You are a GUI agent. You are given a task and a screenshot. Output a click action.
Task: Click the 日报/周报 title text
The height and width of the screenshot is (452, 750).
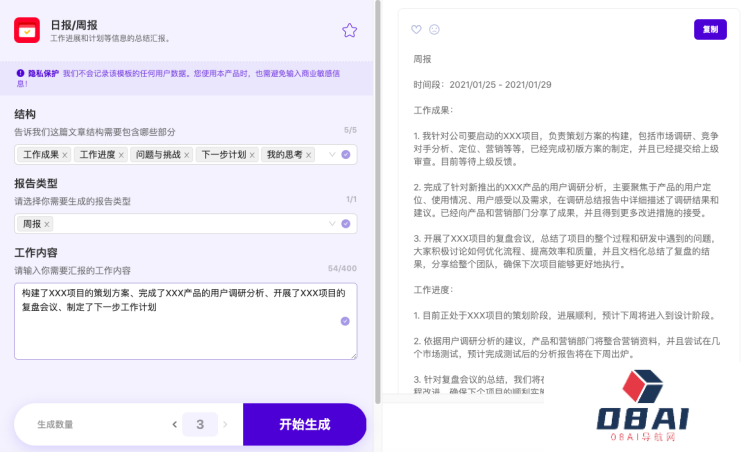coord(74,25)
